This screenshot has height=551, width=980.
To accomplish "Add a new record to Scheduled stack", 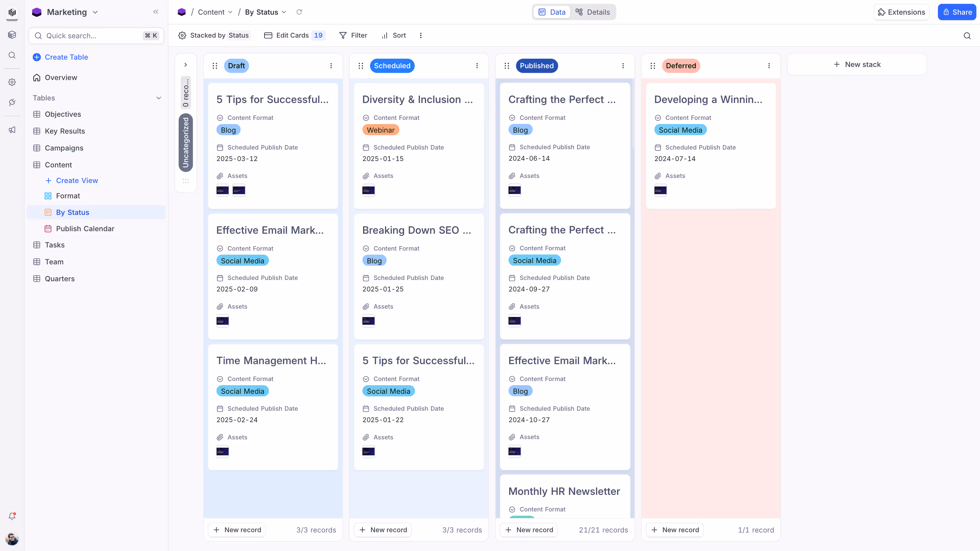I will [383, 530].
